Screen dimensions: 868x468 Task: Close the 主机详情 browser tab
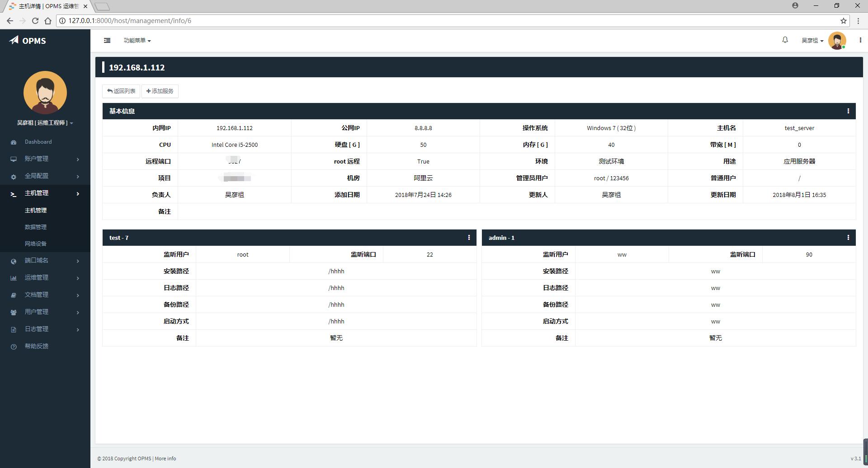[x=85, y=6]
